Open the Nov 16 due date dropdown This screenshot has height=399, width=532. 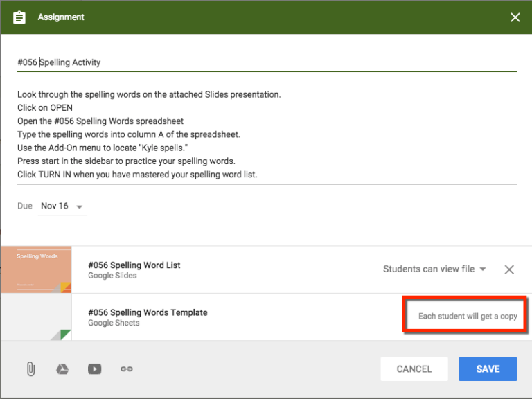[x=62, y=206]
